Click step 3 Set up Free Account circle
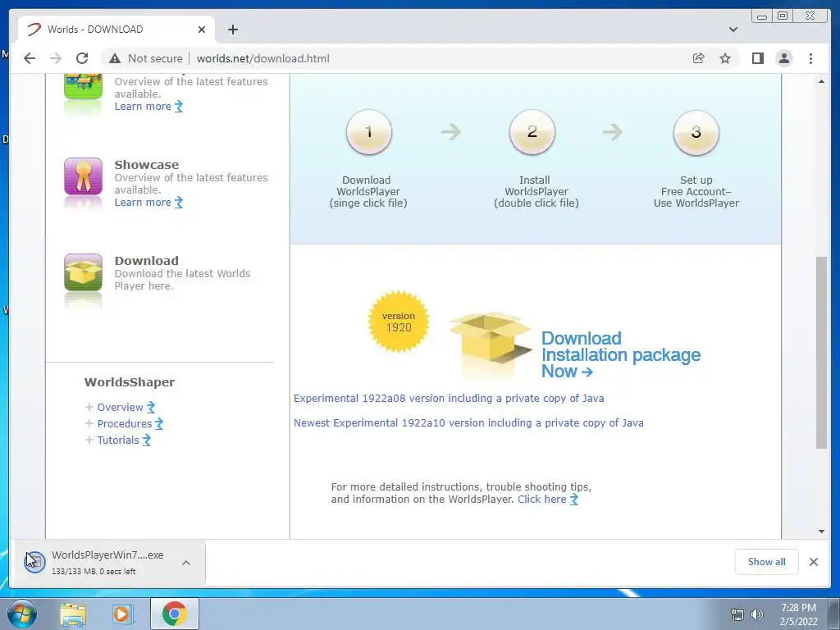Screen dimensions: 840x630 click(x=696, y=132)
